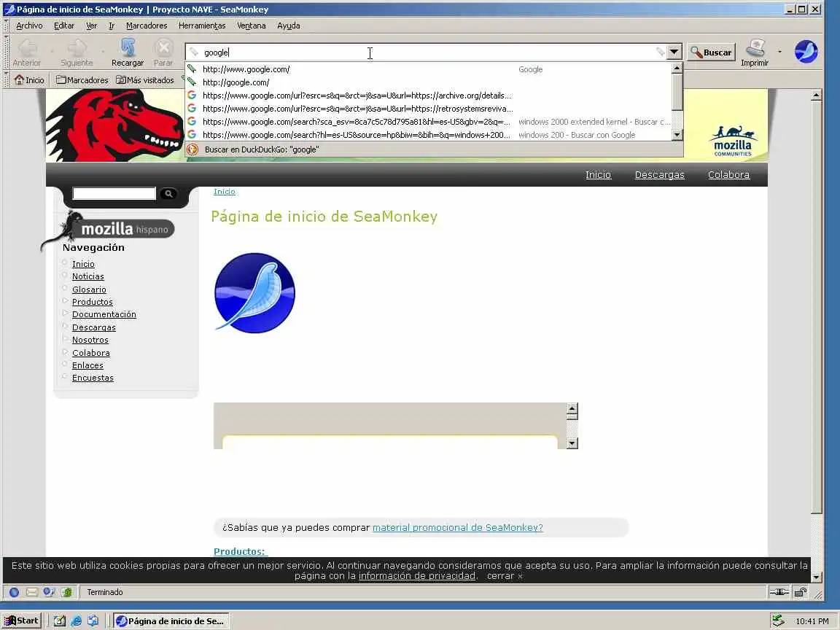This screenshot has height=630, width=840.
Task: Click the mozilla communities logo
Action: click(733, 141)
